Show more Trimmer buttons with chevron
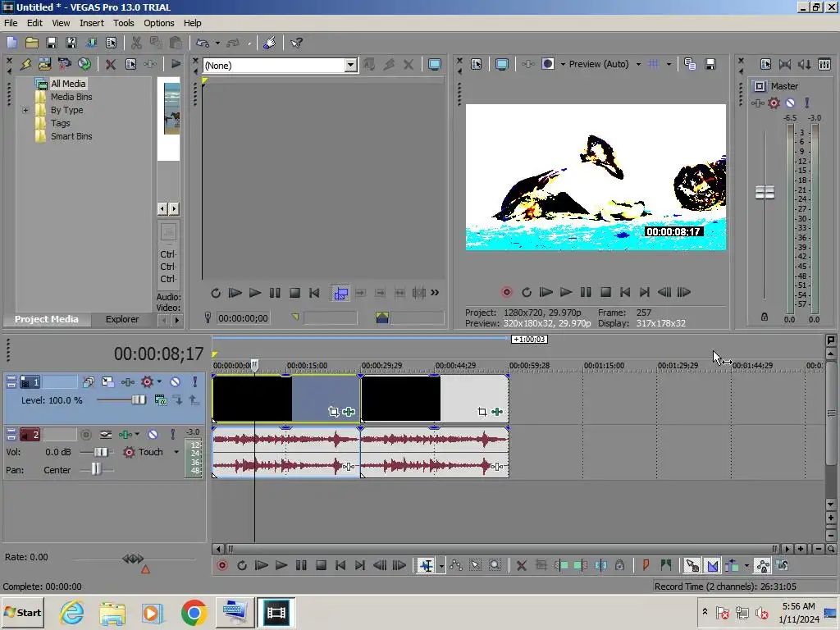 tap(435, 293)
